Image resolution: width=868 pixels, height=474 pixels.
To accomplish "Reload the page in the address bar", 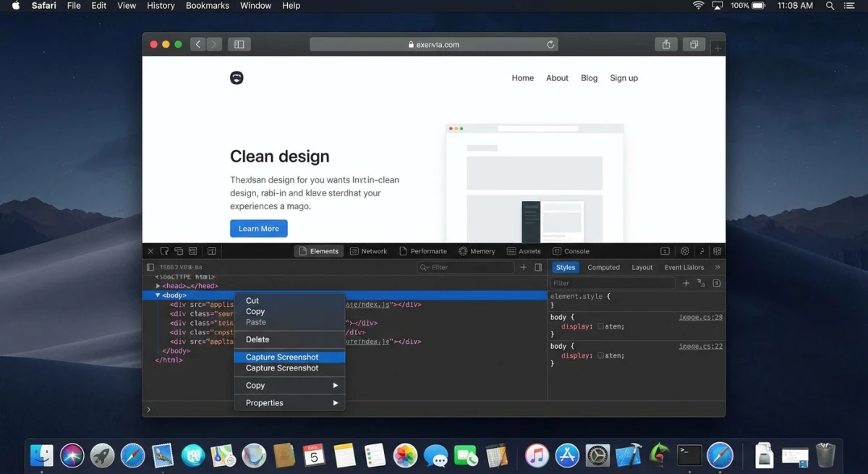I will tap(550, 44).
